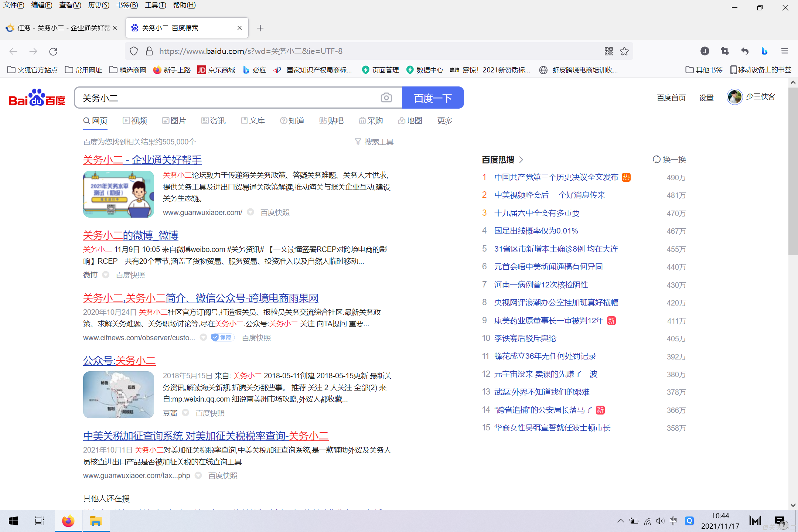Open the screenshot crop tool icon
798x532 pixels.
click(725, 51)
